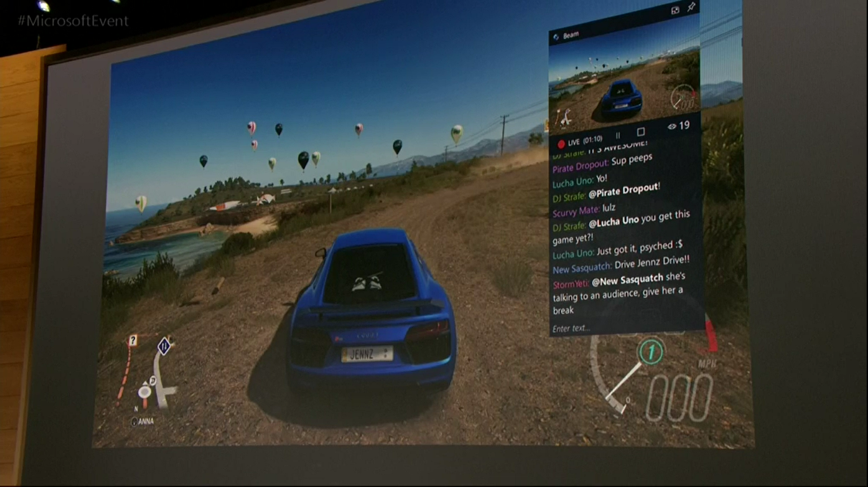
Task: Click the StormYeti username in chat
Action: [570, 283]
